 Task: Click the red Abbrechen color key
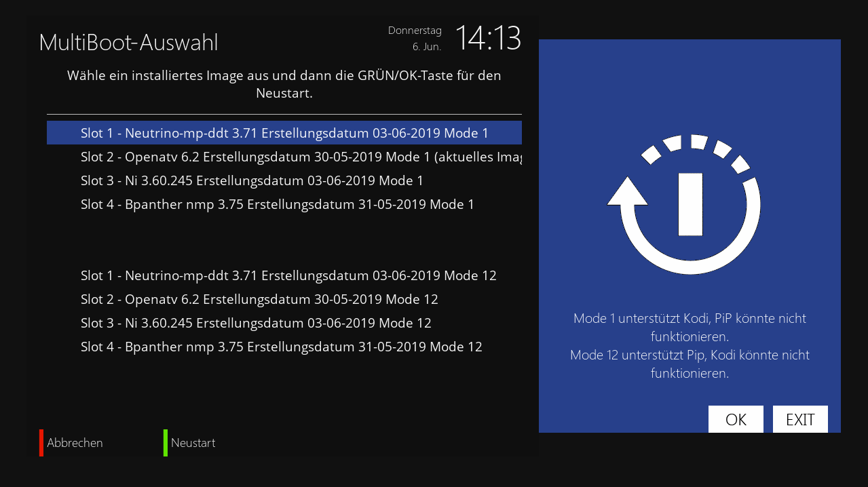click(x=41, y=443)
